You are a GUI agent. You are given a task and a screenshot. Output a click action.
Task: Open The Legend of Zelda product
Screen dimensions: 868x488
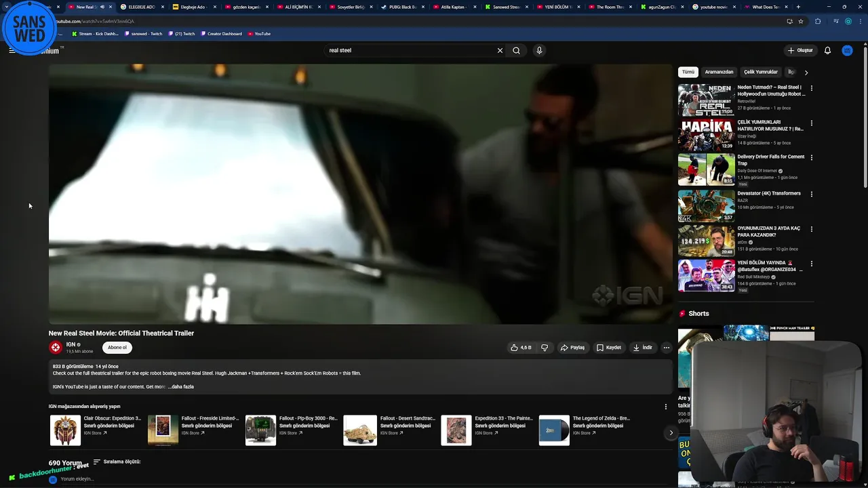click(x=585, y=430)
